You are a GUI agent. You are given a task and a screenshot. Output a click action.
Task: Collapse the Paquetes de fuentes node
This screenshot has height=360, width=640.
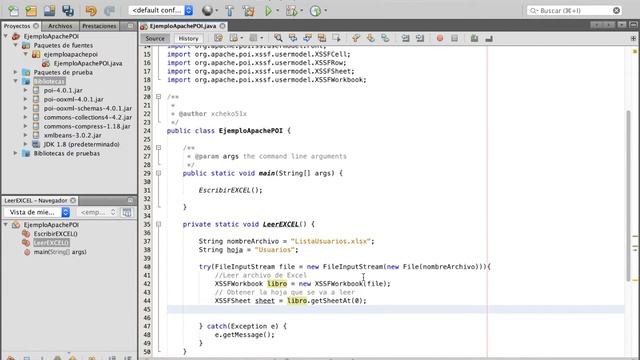(x=16, y=45)
